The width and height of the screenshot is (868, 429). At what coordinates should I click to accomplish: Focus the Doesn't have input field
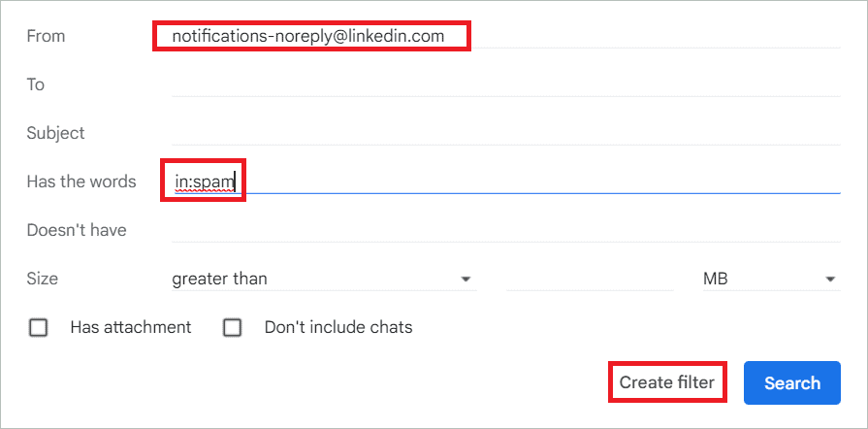click(505, 230)
